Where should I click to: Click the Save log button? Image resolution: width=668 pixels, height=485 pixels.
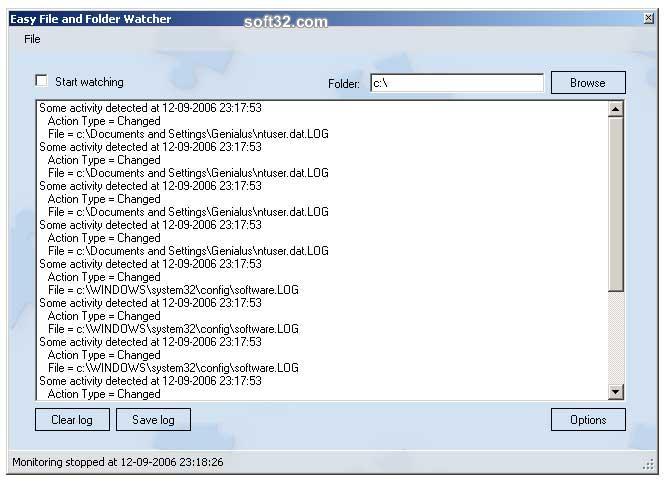[x=153, y=420]
